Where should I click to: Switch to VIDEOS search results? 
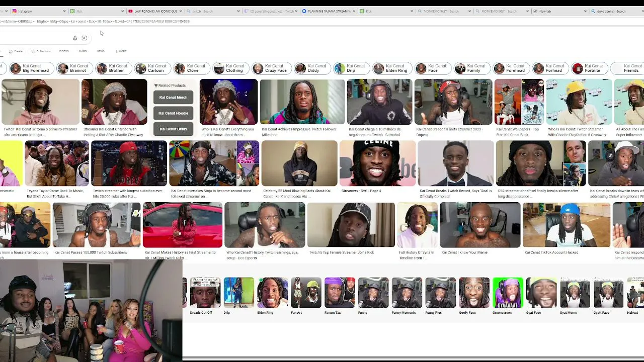64,51
